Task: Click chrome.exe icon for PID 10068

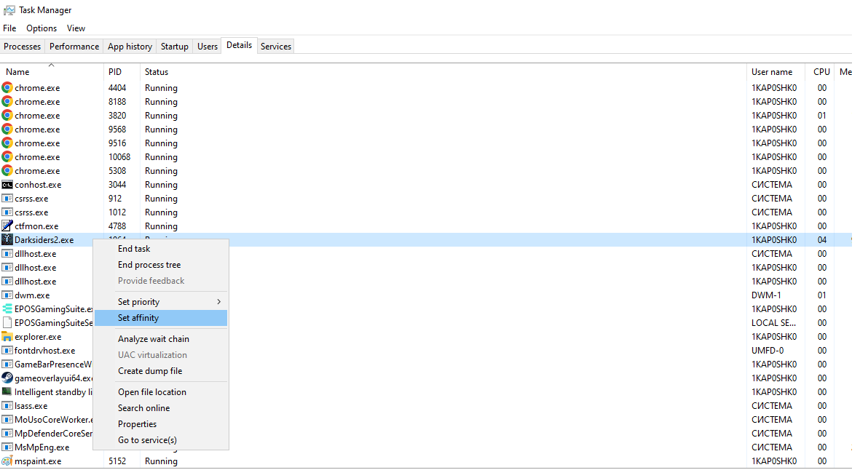Action: [x=7, y=156]
